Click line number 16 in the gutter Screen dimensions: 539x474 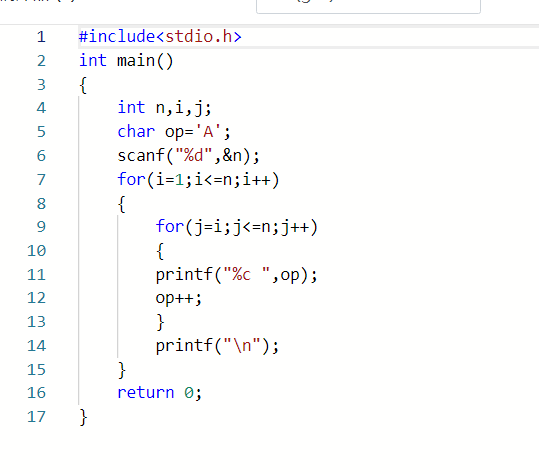coord(36,393)
